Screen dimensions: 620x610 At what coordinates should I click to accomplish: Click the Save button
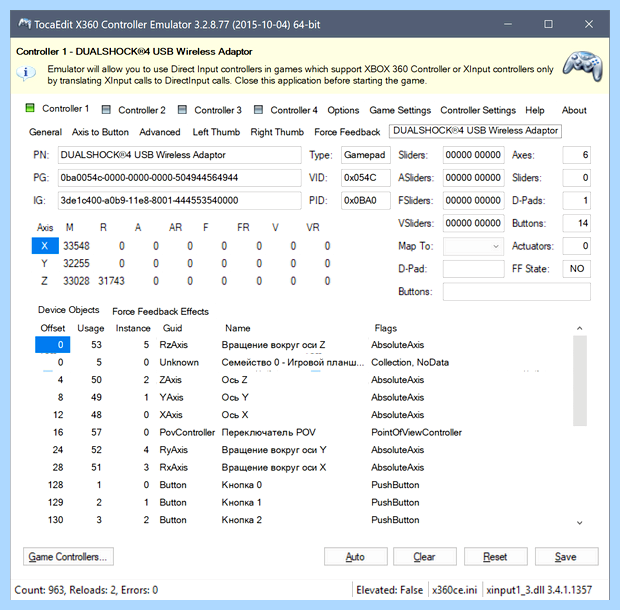(566, 557)
